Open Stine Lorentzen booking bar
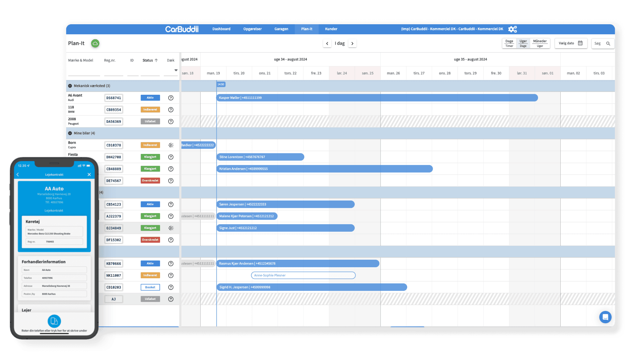 pyautogui.click(x=260, y=157)
